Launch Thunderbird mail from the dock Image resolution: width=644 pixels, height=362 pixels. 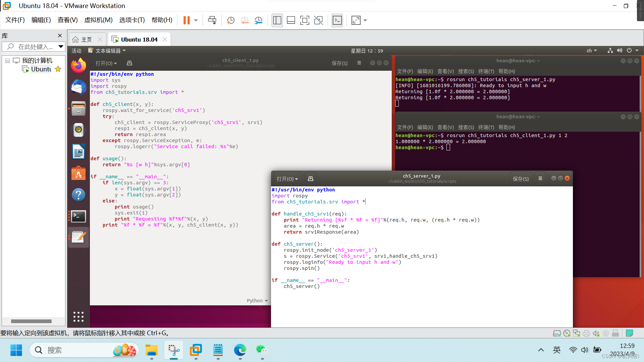coord(78,87)
